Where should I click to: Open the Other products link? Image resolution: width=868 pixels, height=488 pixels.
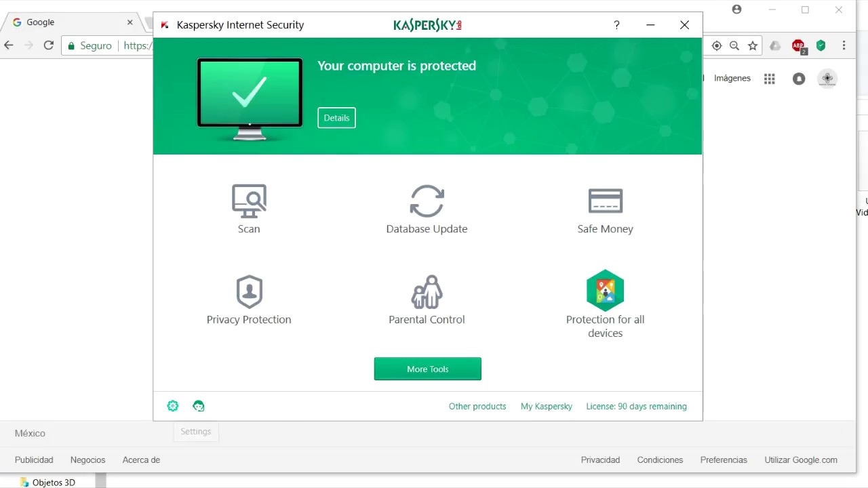tap(477, 406)
